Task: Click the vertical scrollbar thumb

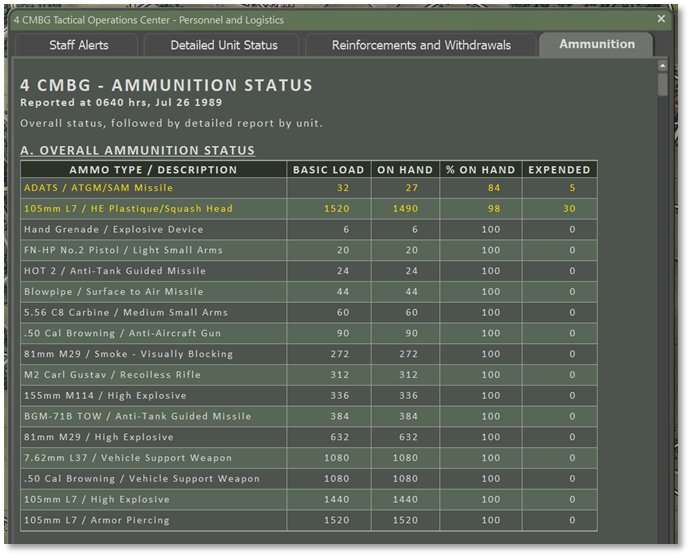Action: pos(662,84)
